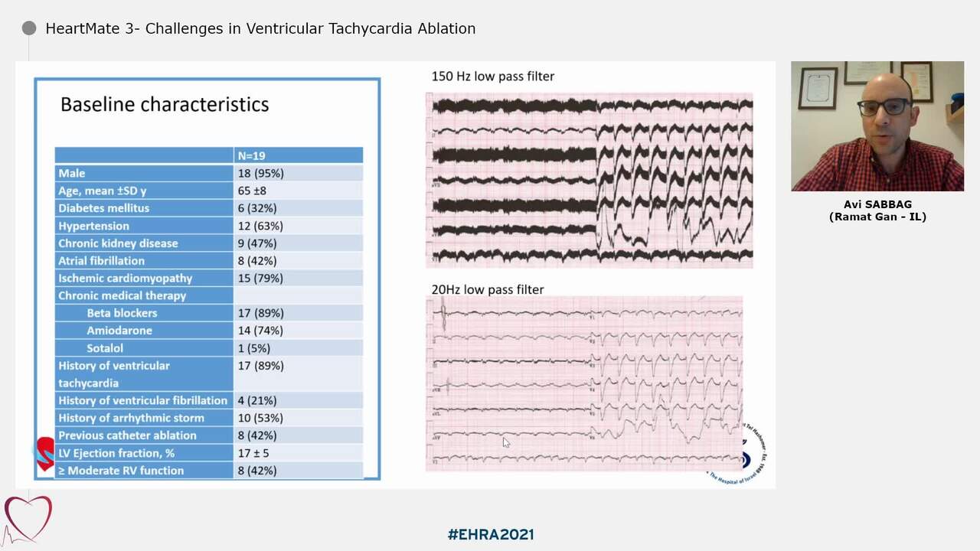Select the title "HeartMate 3- Challenges in Ventricular Tachycardia Ablation"
980x551 pixels.
260,28
